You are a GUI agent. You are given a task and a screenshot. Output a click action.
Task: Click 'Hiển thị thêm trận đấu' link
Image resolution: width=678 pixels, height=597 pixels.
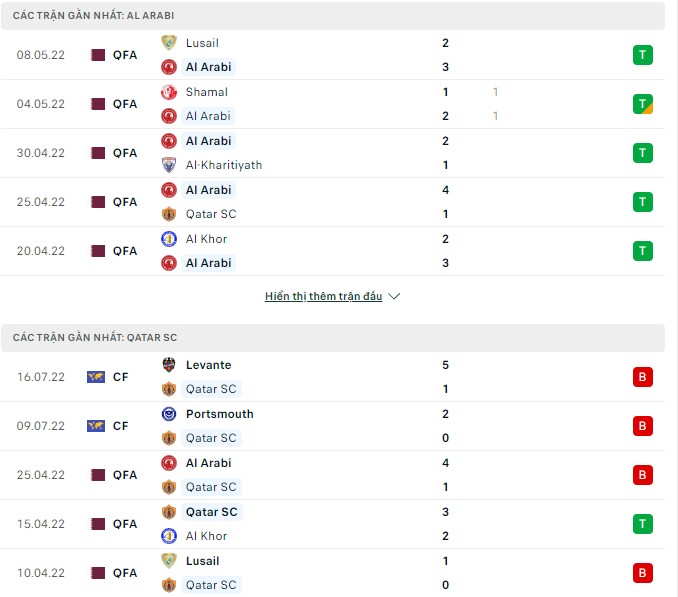pyautogui.click(x=323, y=297)
